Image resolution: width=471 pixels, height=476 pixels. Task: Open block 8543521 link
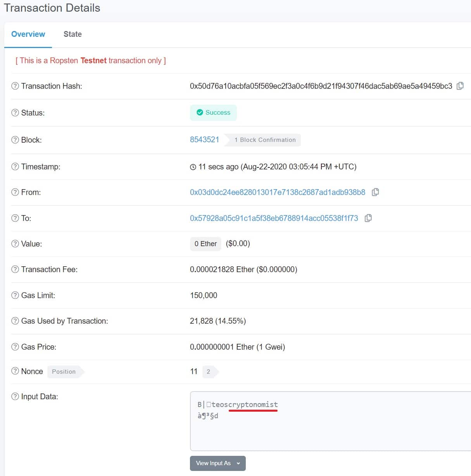[x=204, y=140]
